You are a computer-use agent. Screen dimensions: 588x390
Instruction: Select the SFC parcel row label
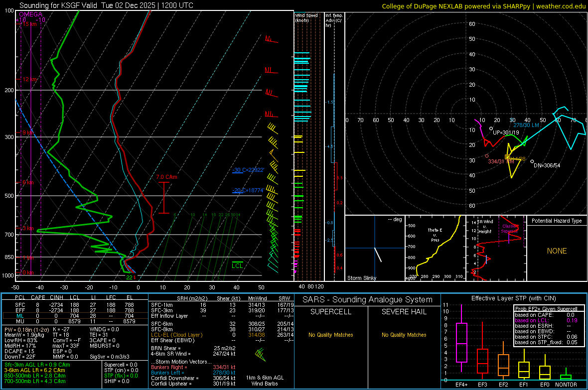pos(20,305)
